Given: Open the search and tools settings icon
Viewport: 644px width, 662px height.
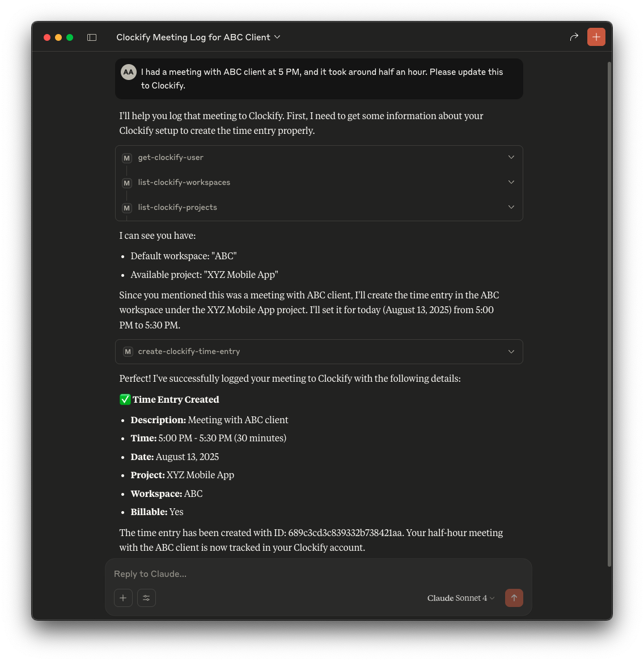Looking at the screenshot, I should click(x=146, y=598).
